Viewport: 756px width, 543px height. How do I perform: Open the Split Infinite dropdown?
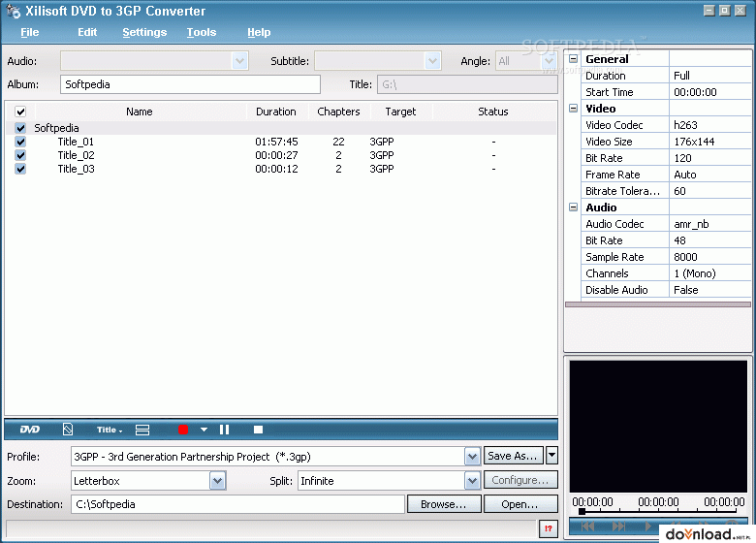click(473, 481)
